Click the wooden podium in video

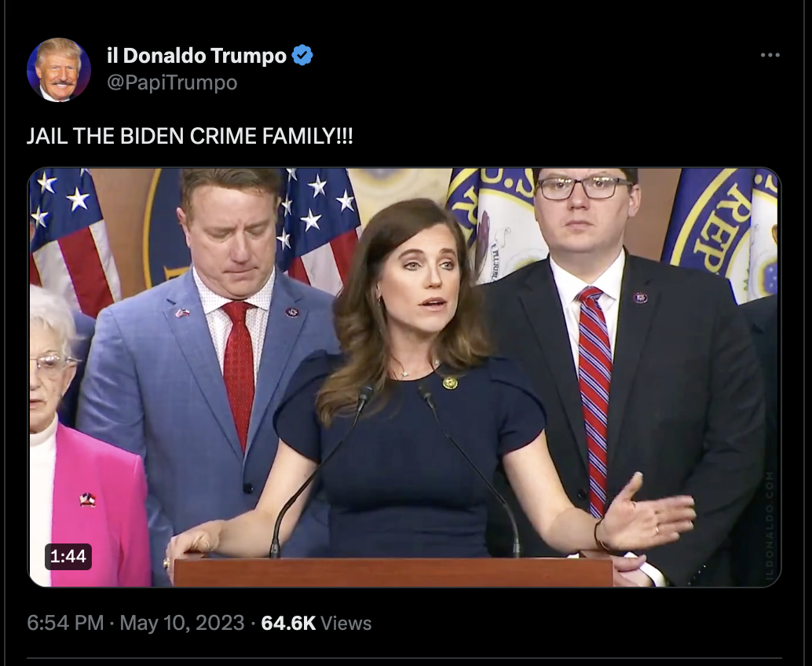393,572
